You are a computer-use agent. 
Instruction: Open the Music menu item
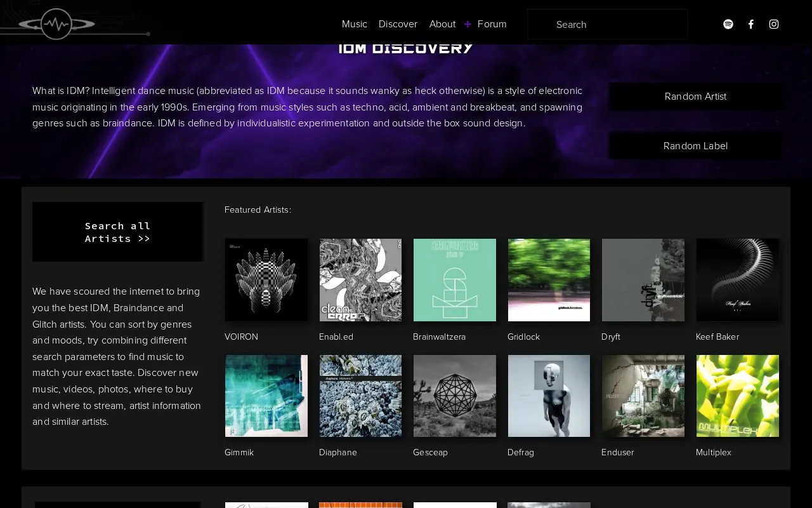pos(355,24)
